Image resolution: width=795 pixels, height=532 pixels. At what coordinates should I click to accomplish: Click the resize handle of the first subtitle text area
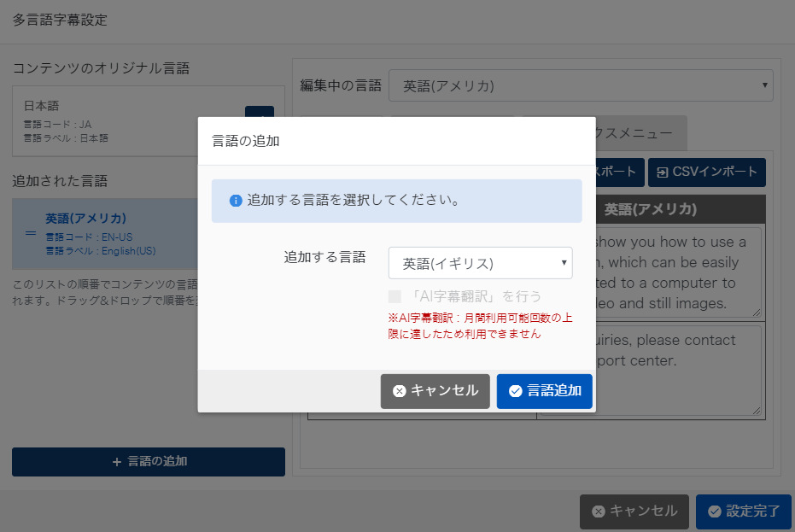click(756, 313)
